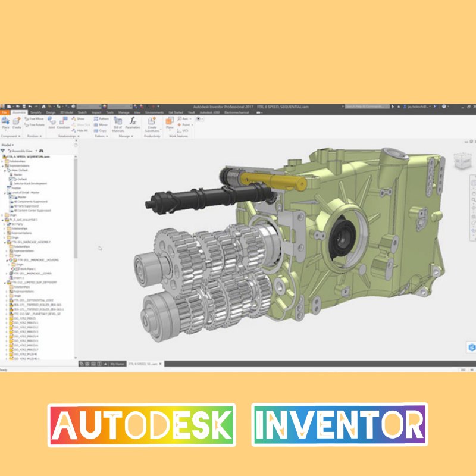The width and height of the screenshot is (476, 476).
Task: Click the work Point tool
Action: (185, 124)
